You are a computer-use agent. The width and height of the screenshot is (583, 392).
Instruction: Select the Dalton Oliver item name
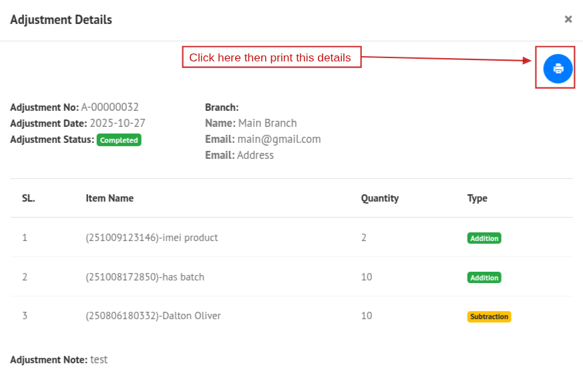(x=153, y=316)
